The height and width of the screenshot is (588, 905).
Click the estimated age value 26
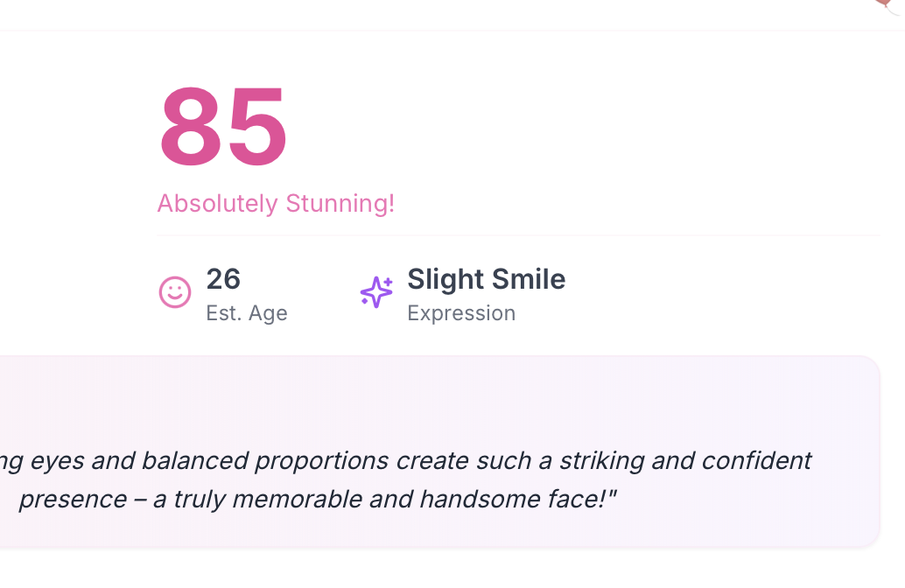[x=223, y=279]
